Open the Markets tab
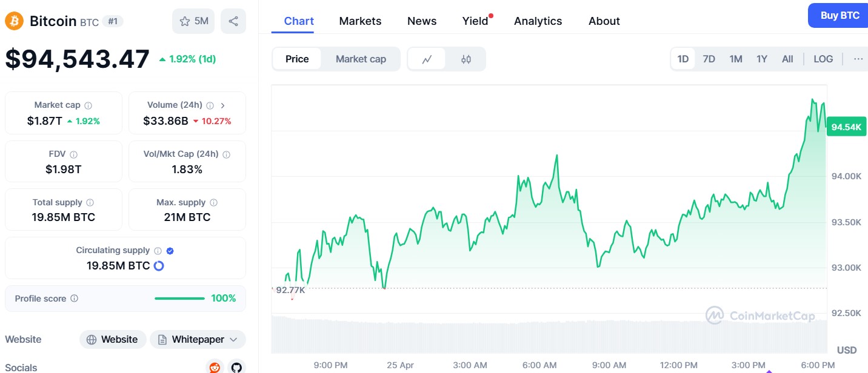 tap(360, 21)
